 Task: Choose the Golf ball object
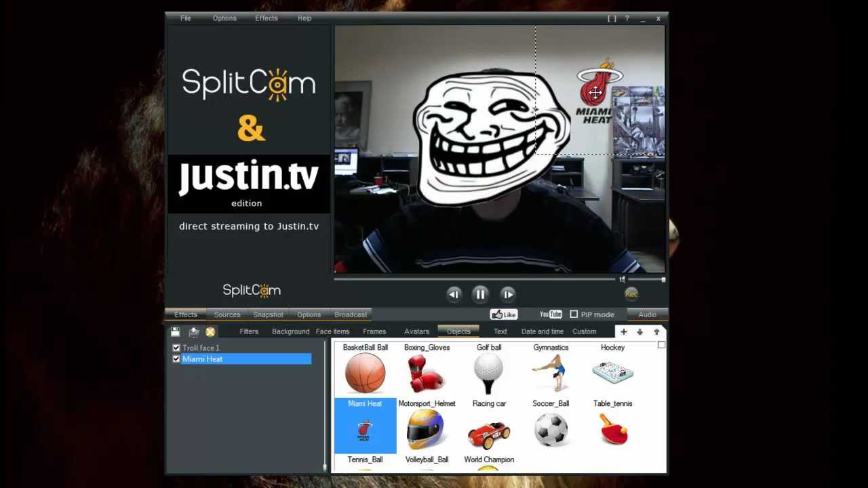tap(489, 368)
